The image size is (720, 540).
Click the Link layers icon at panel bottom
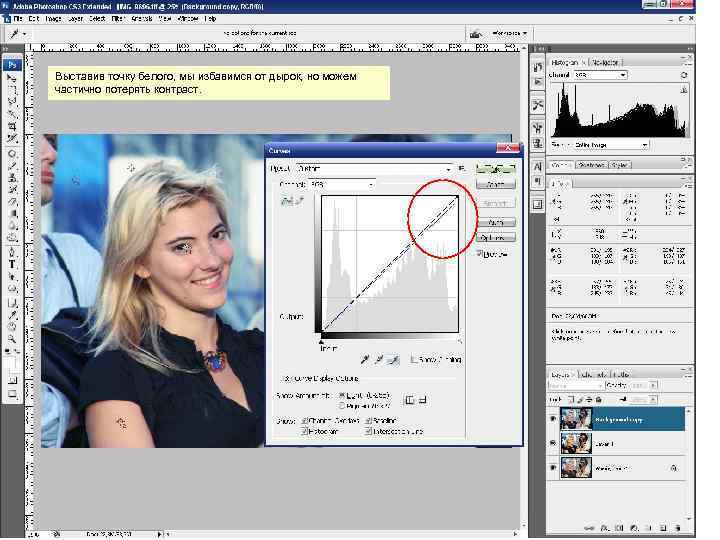[x=591, y=528]
